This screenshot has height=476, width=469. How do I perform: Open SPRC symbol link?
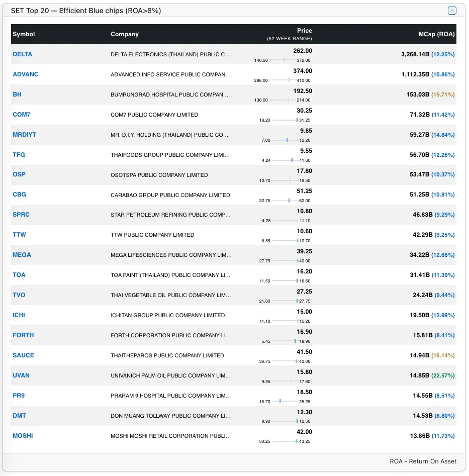[x=21, y=214]
